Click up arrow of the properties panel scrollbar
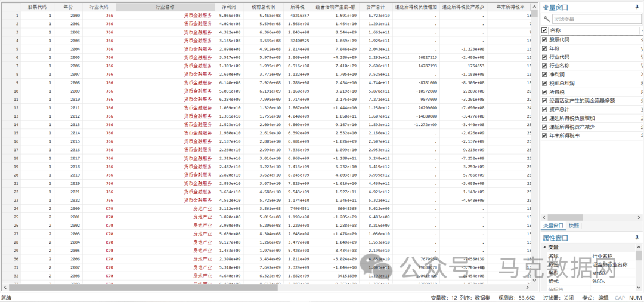 [x=639, y=247]
